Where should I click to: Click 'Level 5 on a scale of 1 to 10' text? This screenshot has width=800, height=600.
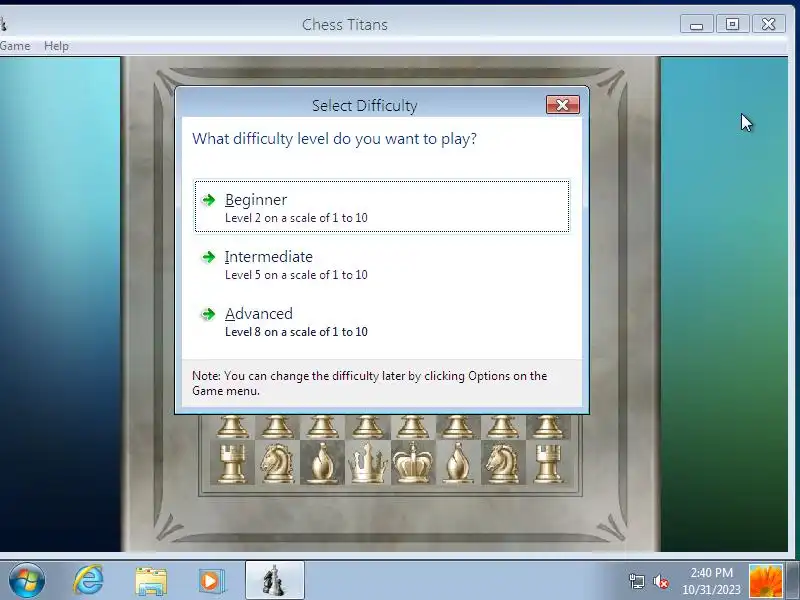296,275
